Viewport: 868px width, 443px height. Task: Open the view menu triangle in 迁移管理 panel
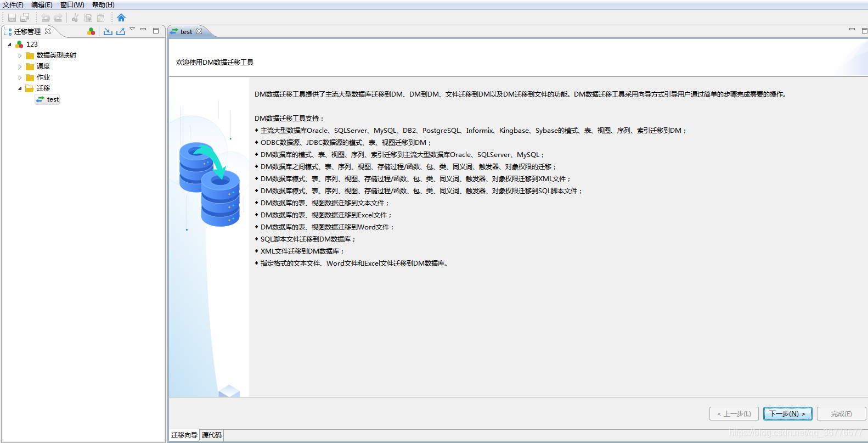132,29
